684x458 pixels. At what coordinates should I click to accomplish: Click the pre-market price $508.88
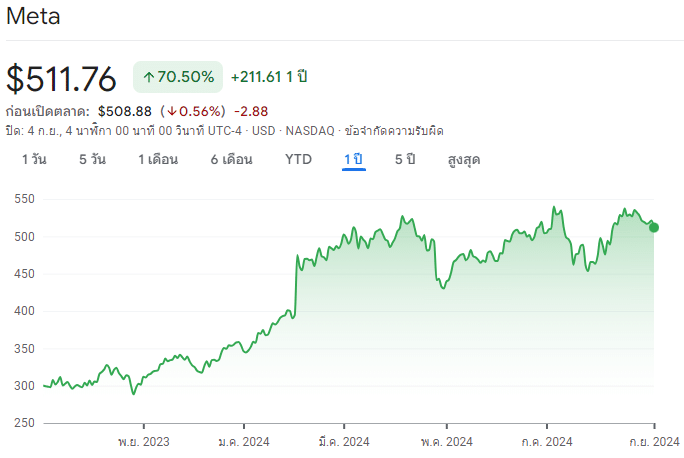(x=125, y=111)
